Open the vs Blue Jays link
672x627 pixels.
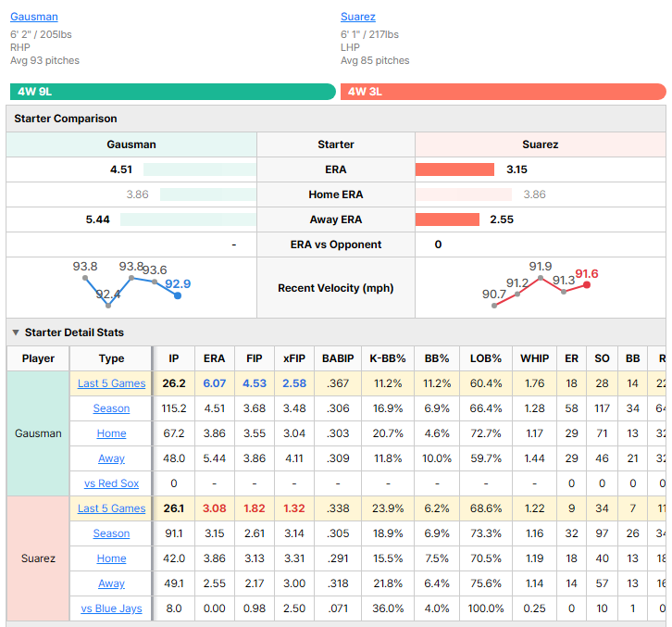(111, 608)
